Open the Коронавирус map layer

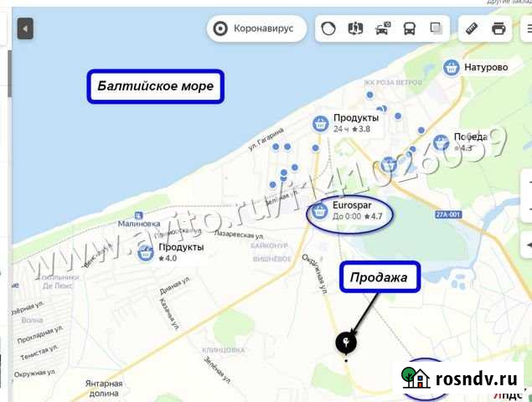257,28
